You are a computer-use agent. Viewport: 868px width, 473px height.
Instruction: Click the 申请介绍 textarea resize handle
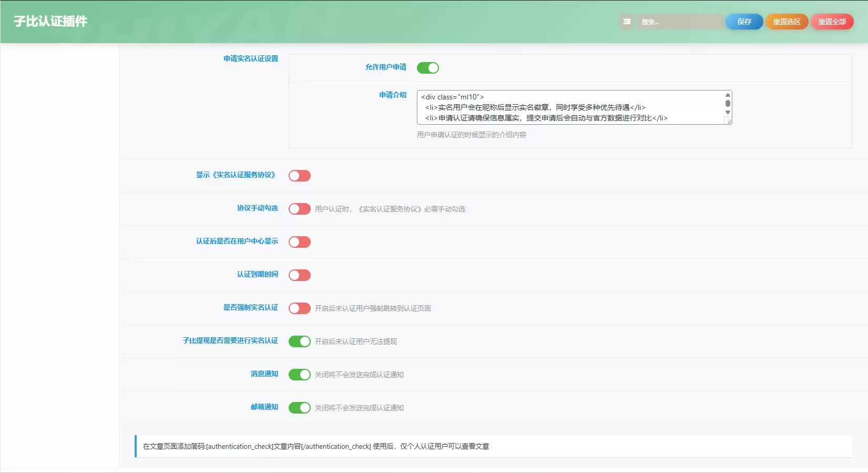(728, 121)
